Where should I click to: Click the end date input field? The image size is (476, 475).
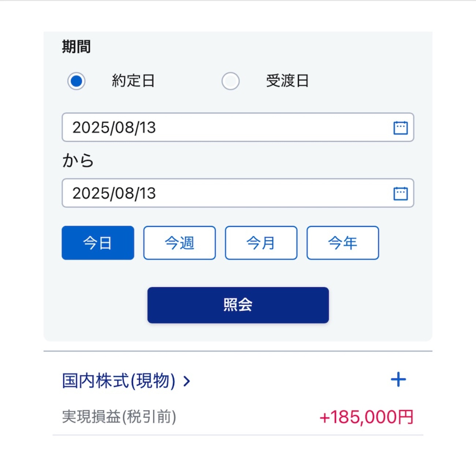[x=227, y=193]
